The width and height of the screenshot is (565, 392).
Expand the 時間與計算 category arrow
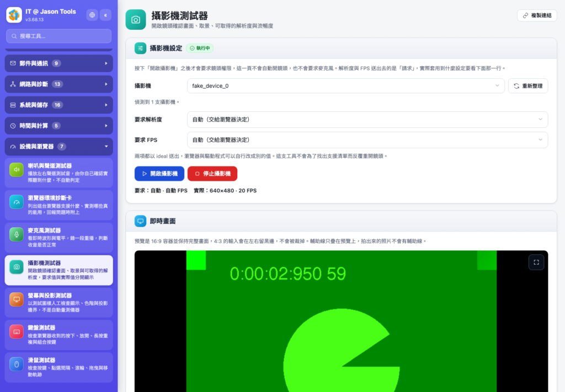106,126
